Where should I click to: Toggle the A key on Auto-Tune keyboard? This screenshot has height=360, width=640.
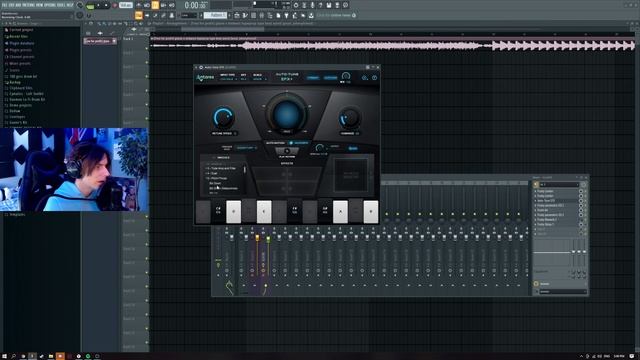tap(340, 211)
